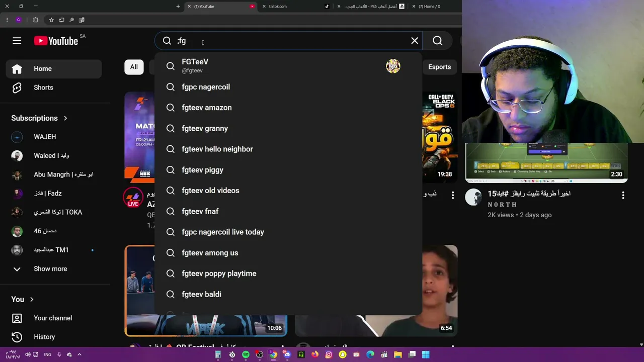Viewport: 644px width, 362px height.
Task: Choose the "fgpc nagercoil" suggestion
Action: point(288,87)
